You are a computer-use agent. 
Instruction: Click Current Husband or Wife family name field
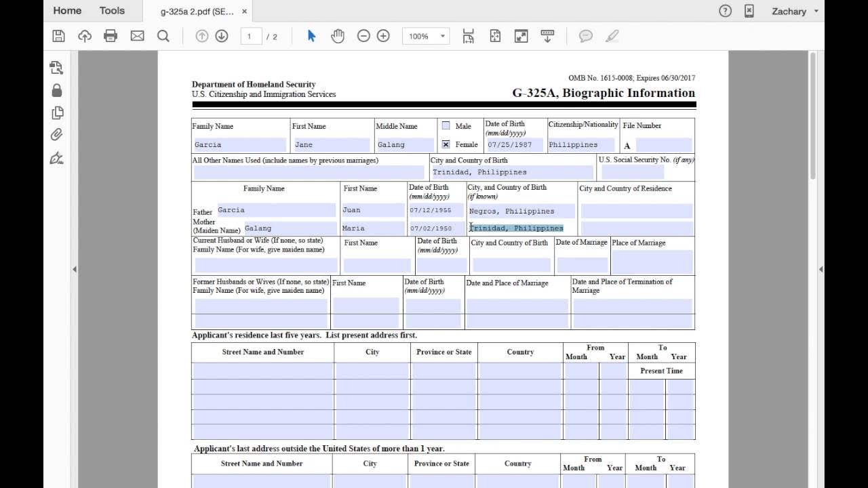[266, 265]
